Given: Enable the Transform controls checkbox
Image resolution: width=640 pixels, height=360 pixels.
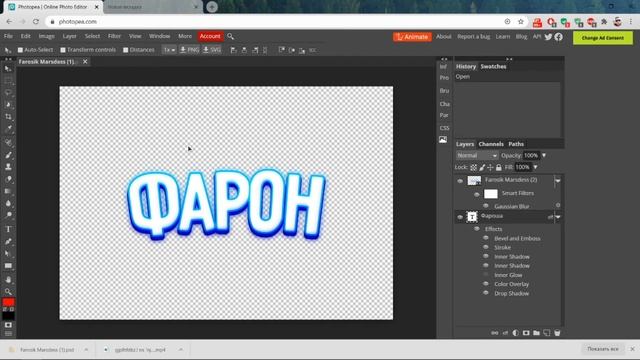Looking at the screenshot, I should 63,50.
